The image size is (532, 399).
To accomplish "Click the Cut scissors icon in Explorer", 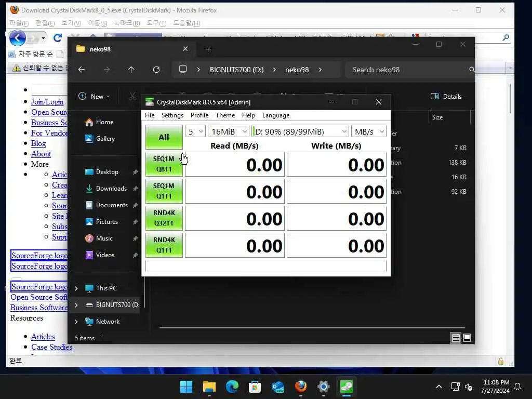I will (132, 96).
